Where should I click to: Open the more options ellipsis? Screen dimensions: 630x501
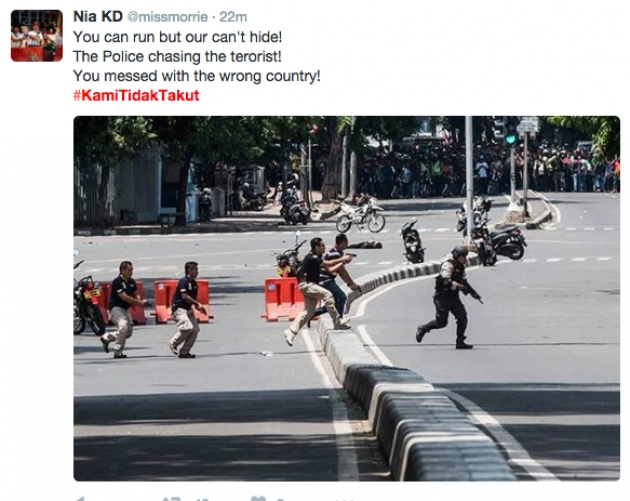(x=346, y=499)
